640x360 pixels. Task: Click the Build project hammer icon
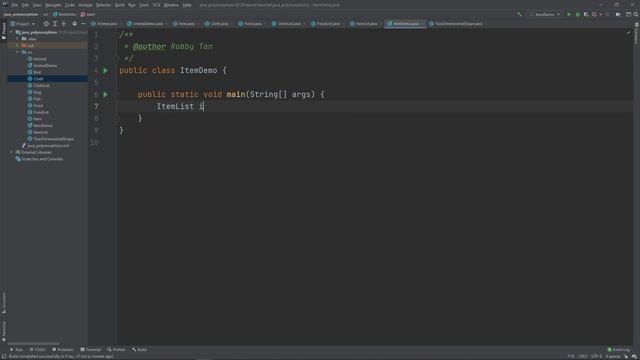[519, 14]
